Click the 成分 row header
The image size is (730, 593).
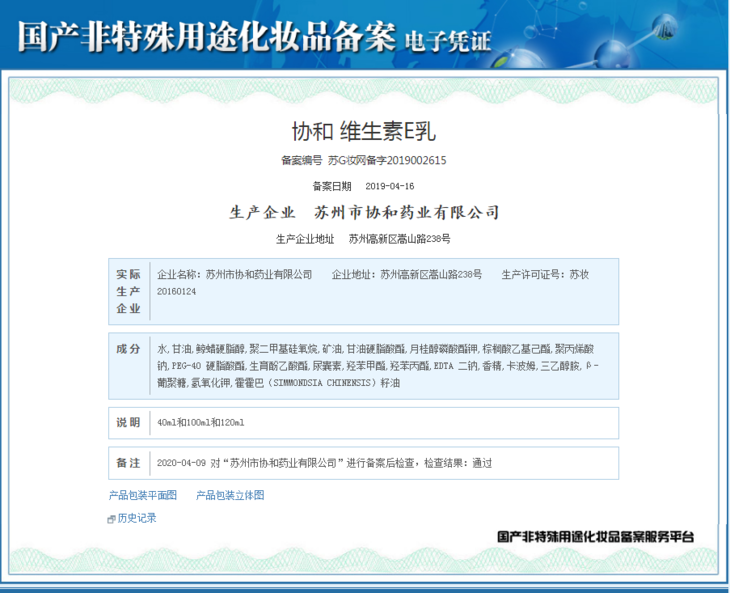coord(128,349)
